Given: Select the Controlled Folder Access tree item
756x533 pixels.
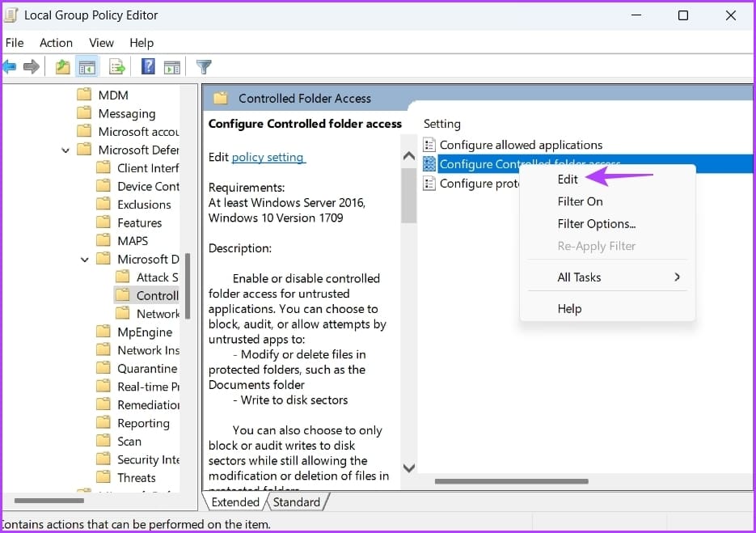Looking at the screenshot, I should pyautogui.click(x=157, y=295).
